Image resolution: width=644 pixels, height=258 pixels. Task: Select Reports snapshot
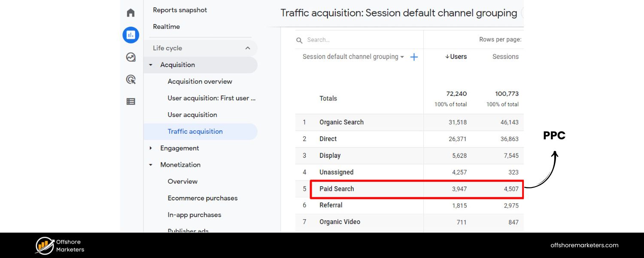pyautogui.click(x=180, y=10)
